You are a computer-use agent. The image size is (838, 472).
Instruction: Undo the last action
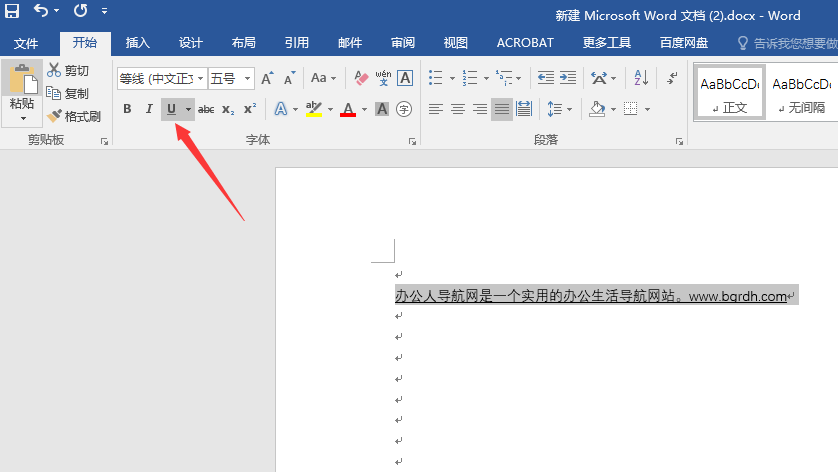click(x=41, y=10)
